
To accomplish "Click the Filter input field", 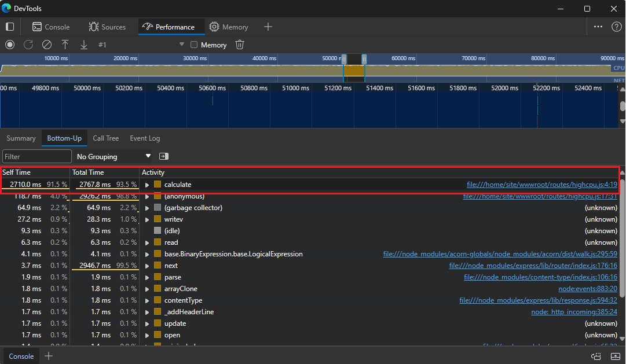I will click(x=37, y=156).
